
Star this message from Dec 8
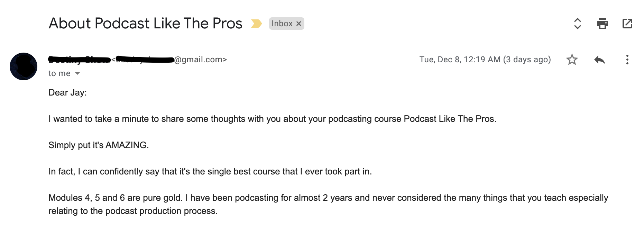pyautogui.click(x=572, y=60)
